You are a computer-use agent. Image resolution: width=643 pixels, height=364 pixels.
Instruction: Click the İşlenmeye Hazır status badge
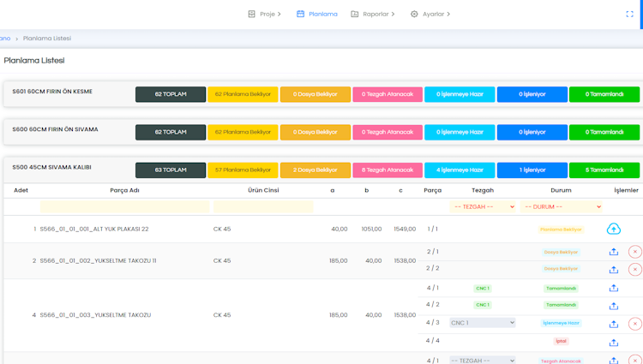(x=561, y=323)
